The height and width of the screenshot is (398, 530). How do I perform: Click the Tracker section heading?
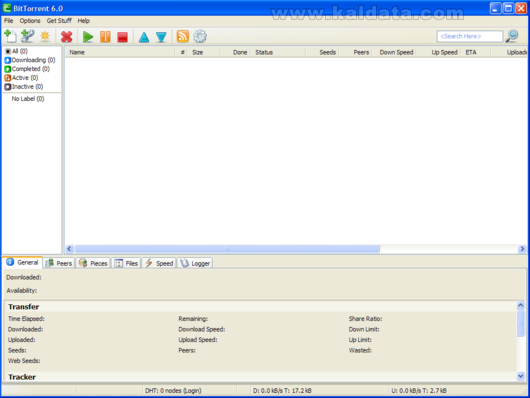coord(22,377)
